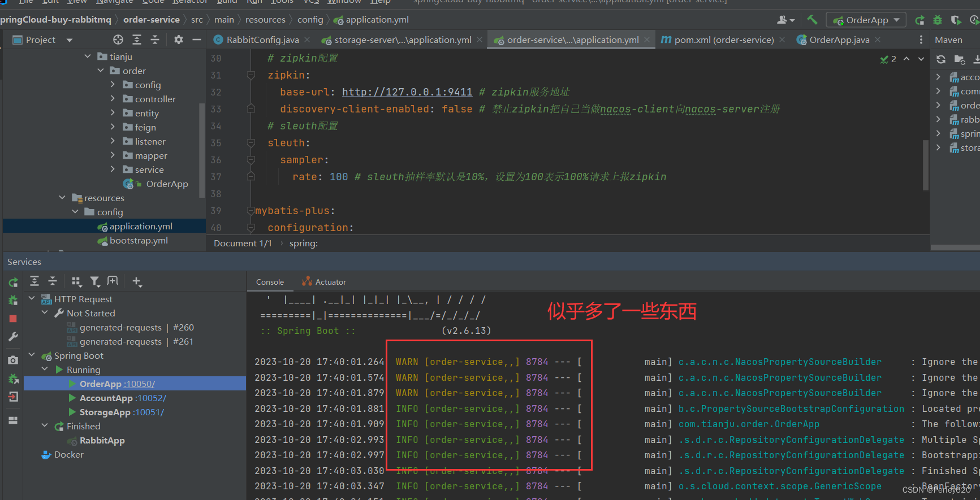980x500 pixels.
Task: Go to previous highlighted problem arrow
Action: [906, 59]
